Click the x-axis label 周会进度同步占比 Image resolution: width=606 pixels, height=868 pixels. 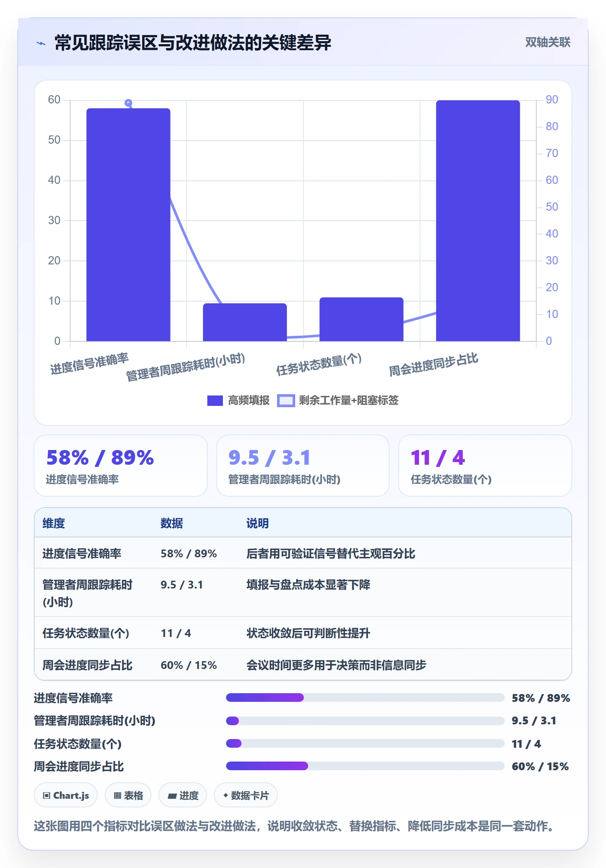(433, 364)
